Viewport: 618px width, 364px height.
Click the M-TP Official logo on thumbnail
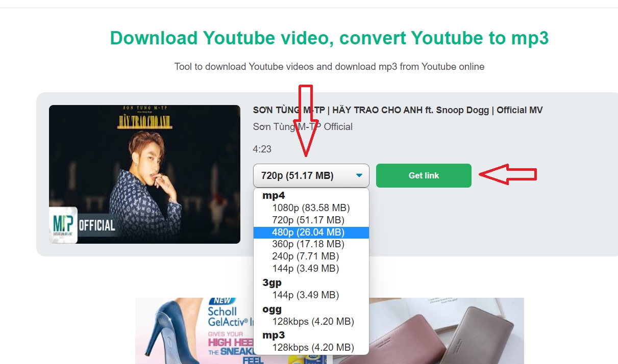[64, 224]
